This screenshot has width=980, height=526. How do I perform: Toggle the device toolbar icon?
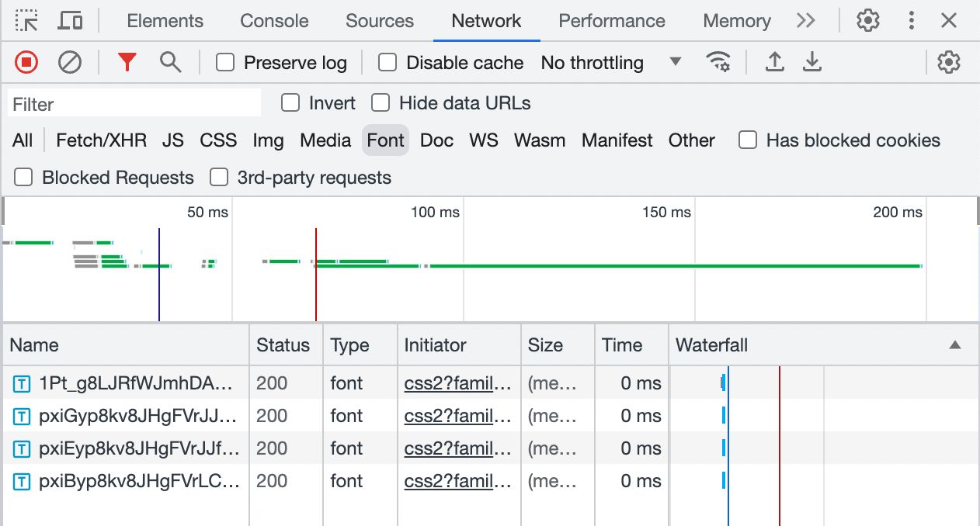pos(71,21)
